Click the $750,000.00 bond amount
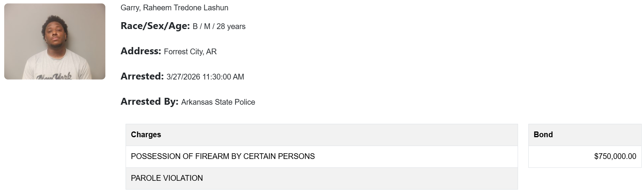Viewport: 644px width, 193px height. (x=615, y=156)
